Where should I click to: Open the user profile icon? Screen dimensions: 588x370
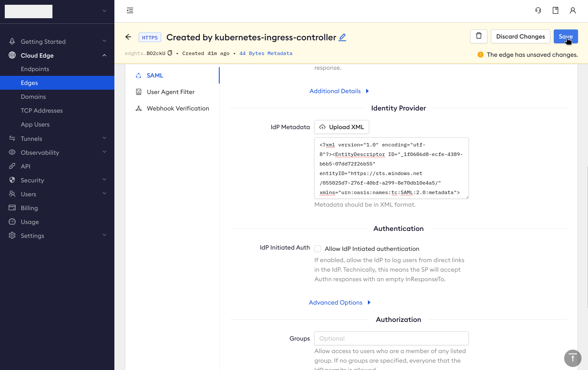click(x=573, y=10)
